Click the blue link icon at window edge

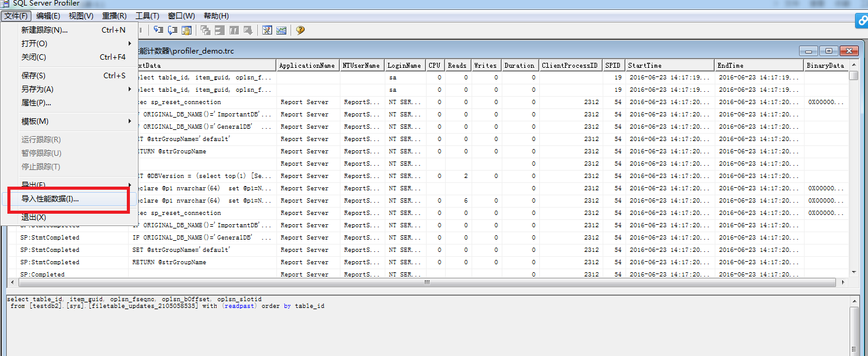pos(862,22)
